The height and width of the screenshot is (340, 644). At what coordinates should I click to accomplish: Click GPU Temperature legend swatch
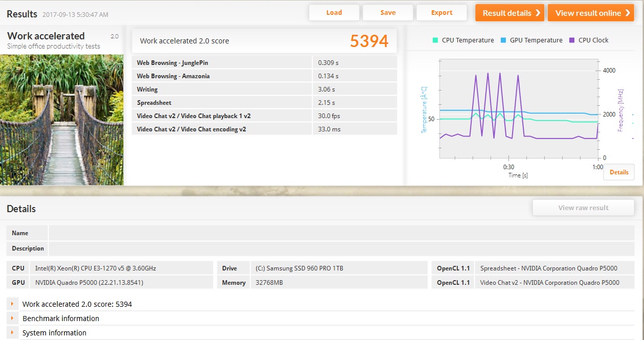[503, 40]
